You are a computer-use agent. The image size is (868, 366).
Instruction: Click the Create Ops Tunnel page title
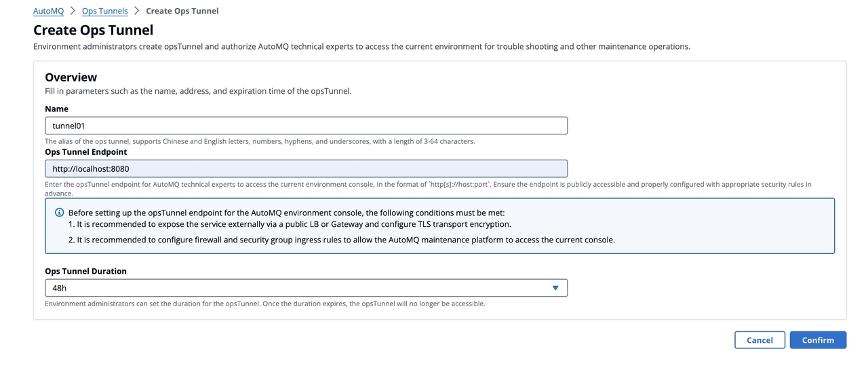pyautogui.click(x=93, y=30)
